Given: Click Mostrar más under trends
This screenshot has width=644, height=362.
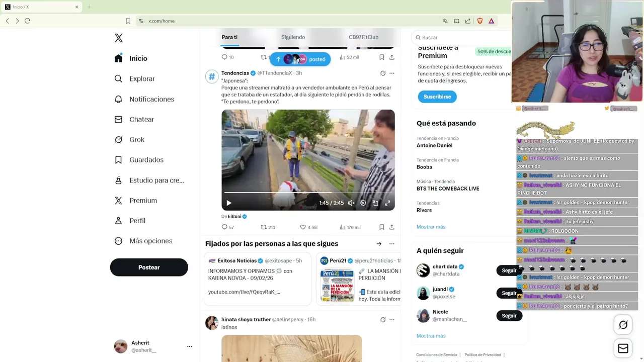Looking at the screenshot, I should [x=431, y=227].
